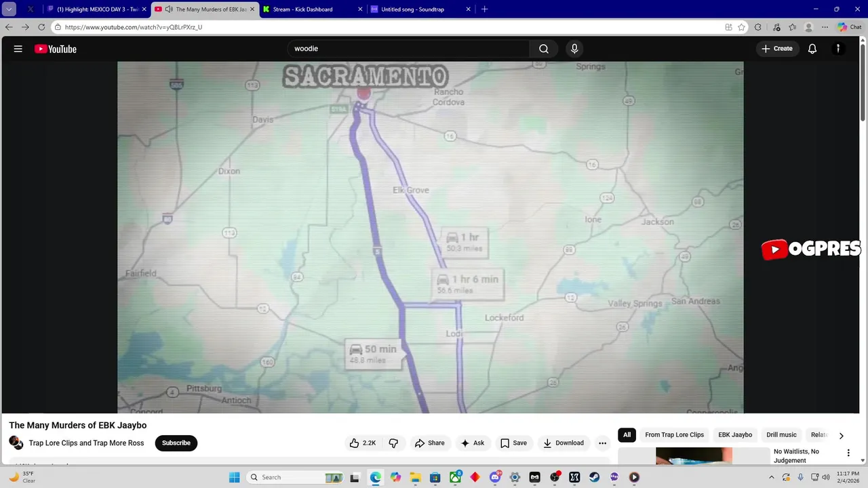Viewport: 868px width, 488px height.
Task: Open browser Extensions puzzle icon
Action: pos(758,27)
